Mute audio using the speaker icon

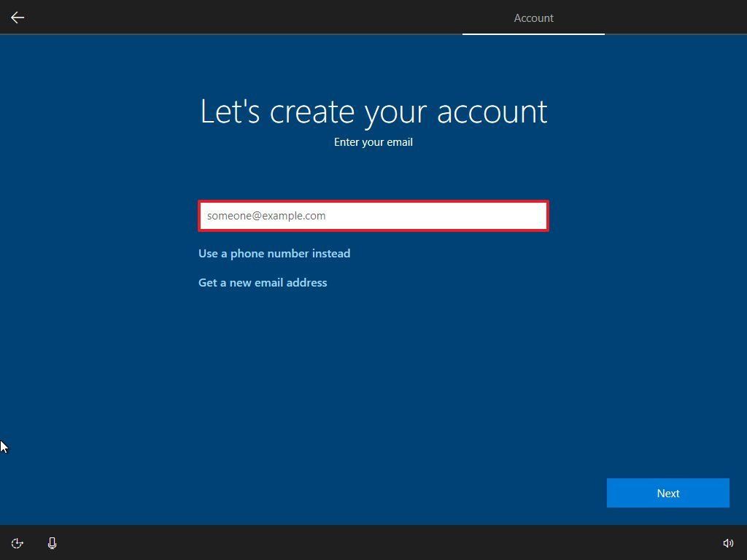pos(728,543)
